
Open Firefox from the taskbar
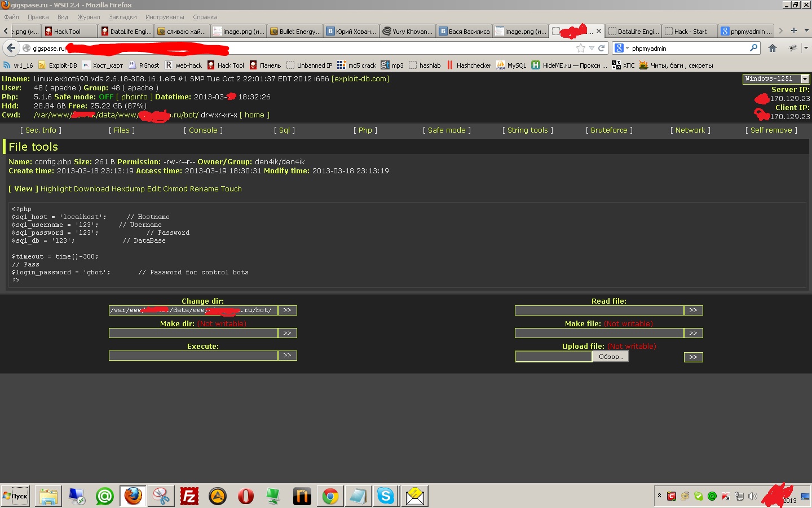133,496
